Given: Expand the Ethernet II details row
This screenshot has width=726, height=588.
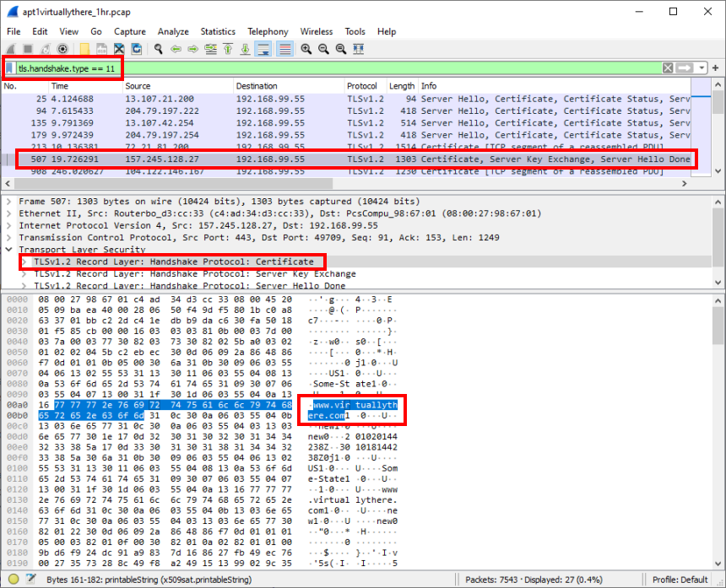Looking at the screenshot, I should [x=8, y=213].
